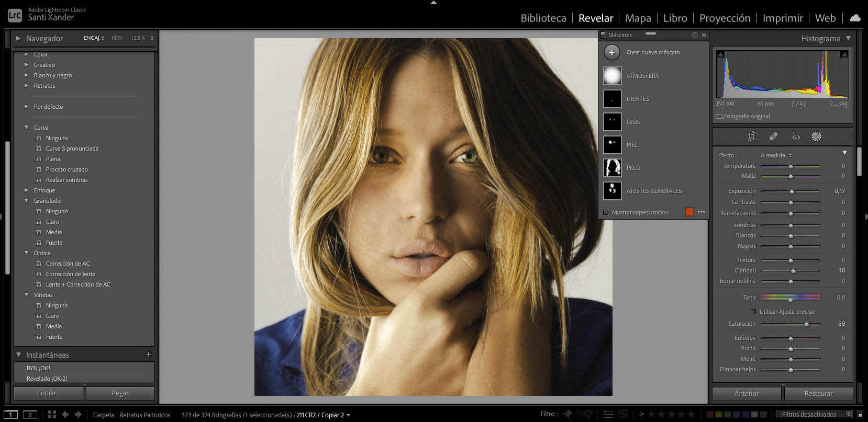Open the Imprimir module
Image resolution: width=868 pixels, height=422 pixels.
click(x=783, y=18)
